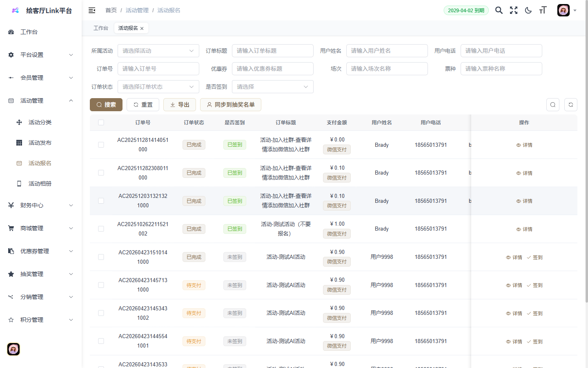588x368 pixels.
Task: Click the header search magnifier icon
Action: [499, 10]
